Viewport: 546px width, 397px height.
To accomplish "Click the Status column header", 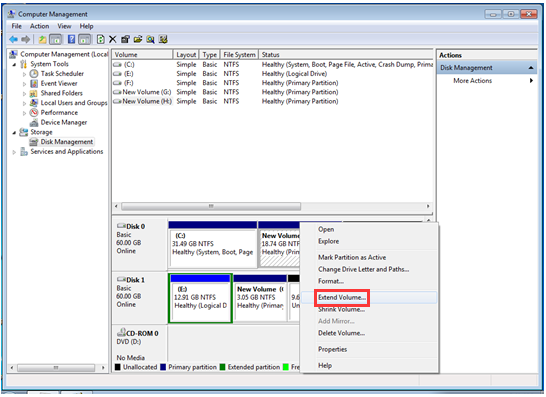I will [x=346, y=55].
